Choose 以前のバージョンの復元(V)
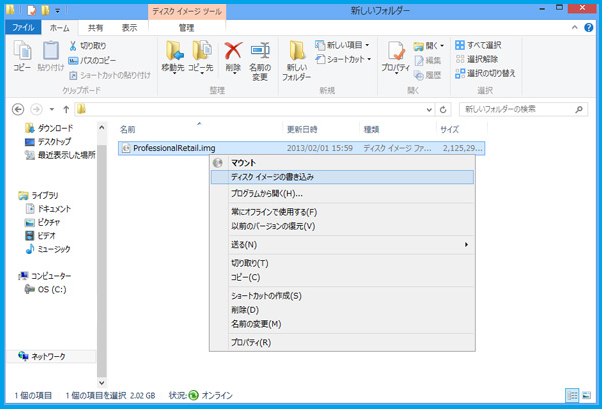Image resolution: width=602 pixels, height=409 pixels. tap(342, 226)
